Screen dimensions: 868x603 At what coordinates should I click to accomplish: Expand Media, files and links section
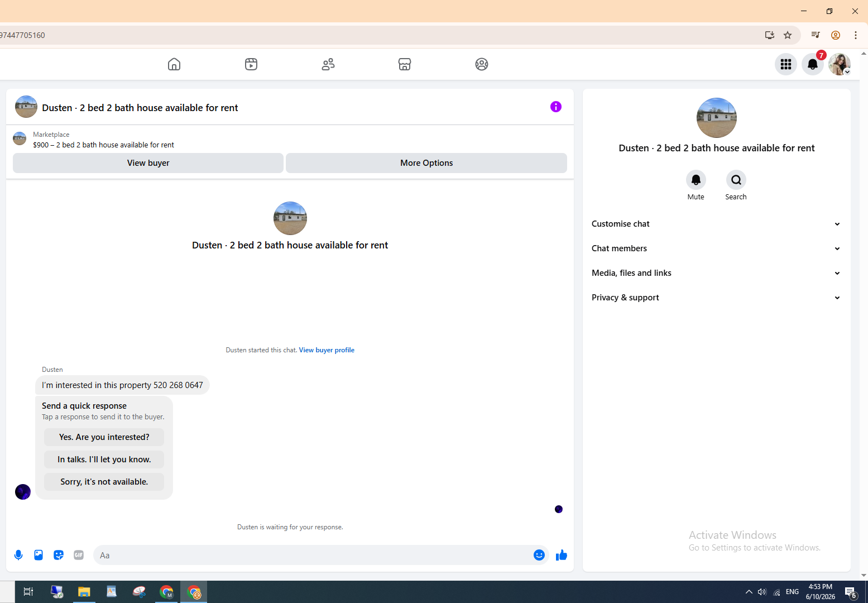coord(717,273)
